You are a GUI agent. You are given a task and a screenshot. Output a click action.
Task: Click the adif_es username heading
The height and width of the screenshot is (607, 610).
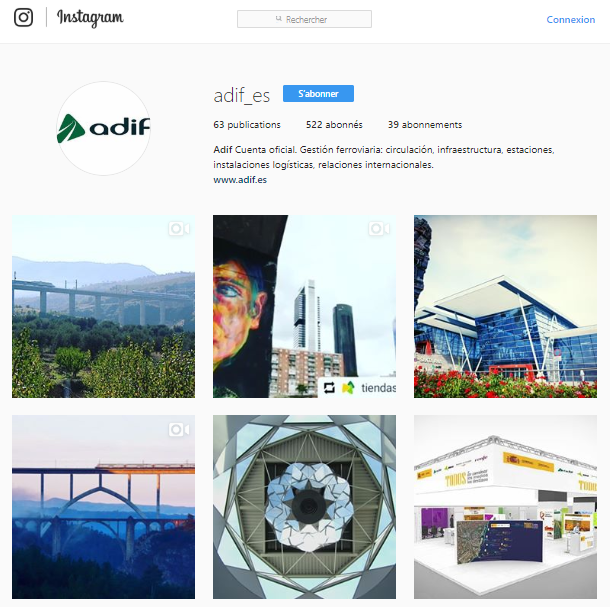click(x=242, y=95)
